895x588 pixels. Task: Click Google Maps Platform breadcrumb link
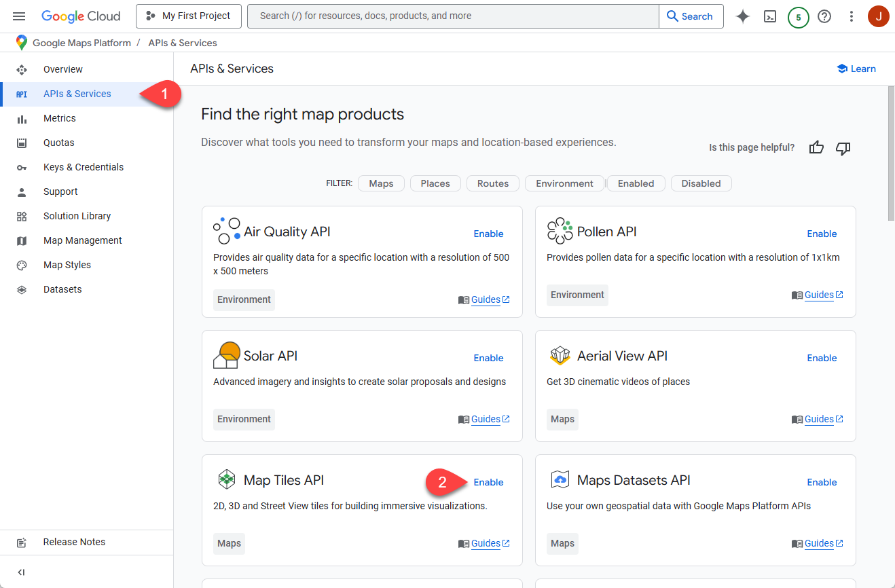[81, 43]
